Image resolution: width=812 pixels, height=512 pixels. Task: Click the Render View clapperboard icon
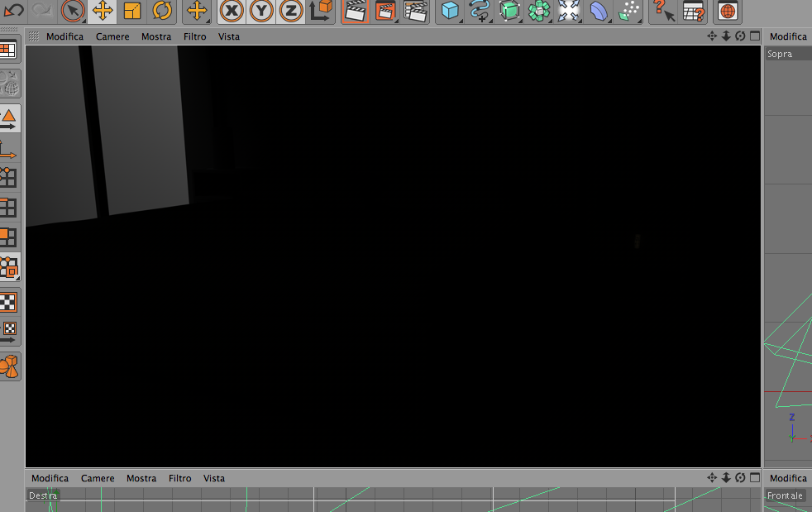356,11
